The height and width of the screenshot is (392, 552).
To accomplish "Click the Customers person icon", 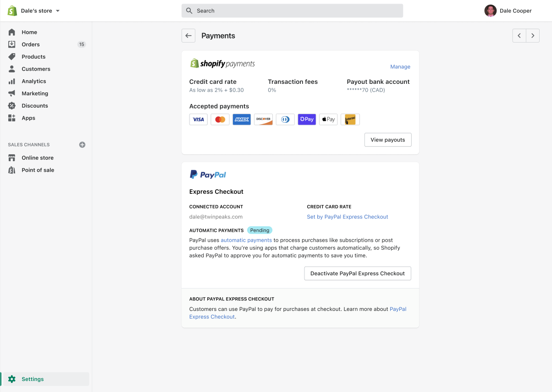I will (x=12, y=69).
